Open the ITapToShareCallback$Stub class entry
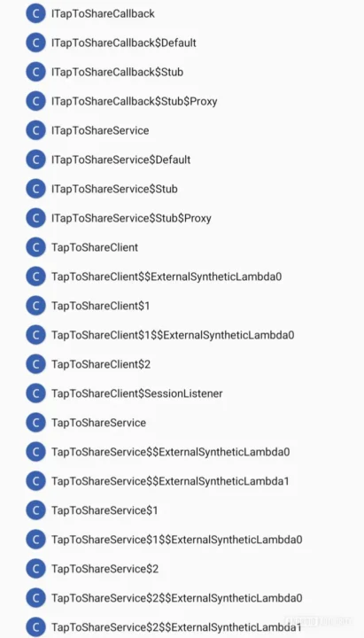The height and width of the screenshot is (638, 364). click(x=117, y=72)
